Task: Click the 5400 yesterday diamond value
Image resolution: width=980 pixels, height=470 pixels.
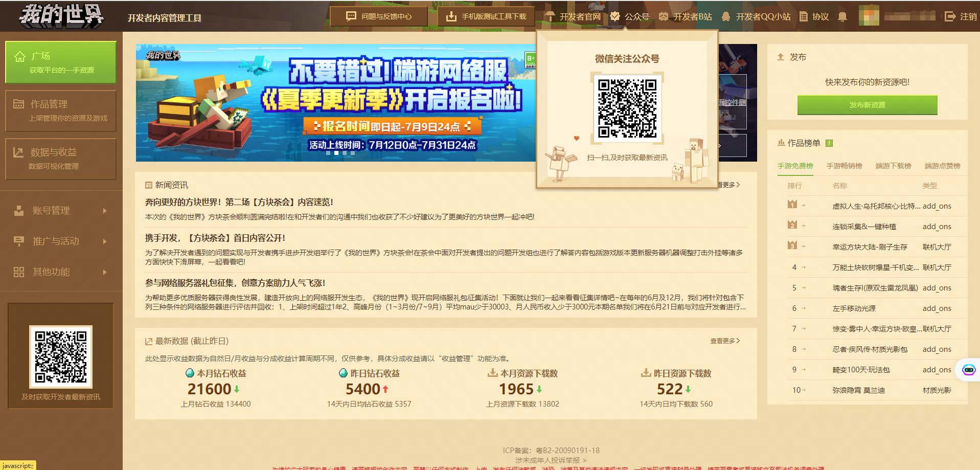Action: (362, 389)
